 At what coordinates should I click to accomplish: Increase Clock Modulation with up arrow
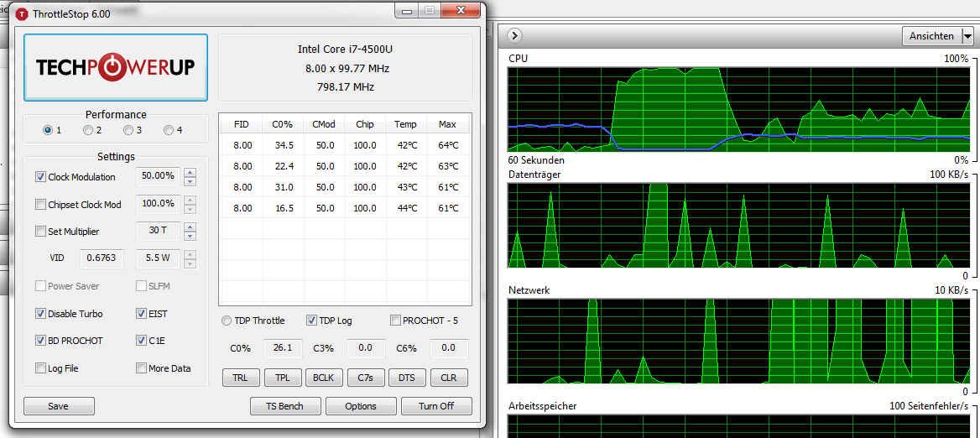coord(190,173)
